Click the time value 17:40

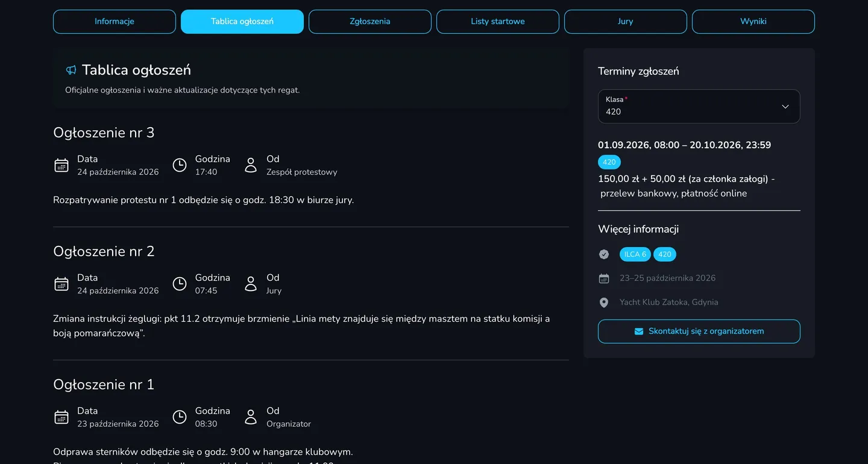coord(206,172)
